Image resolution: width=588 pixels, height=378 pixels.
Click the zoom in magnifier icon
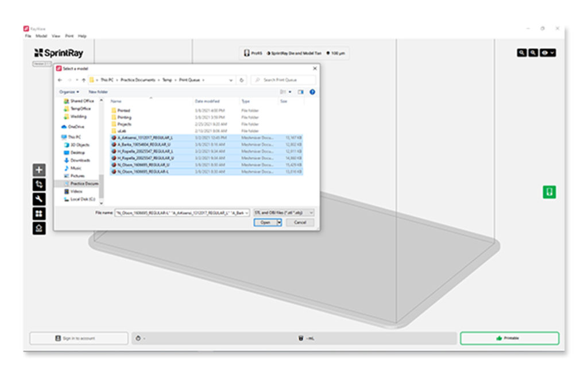pos(522,53)
